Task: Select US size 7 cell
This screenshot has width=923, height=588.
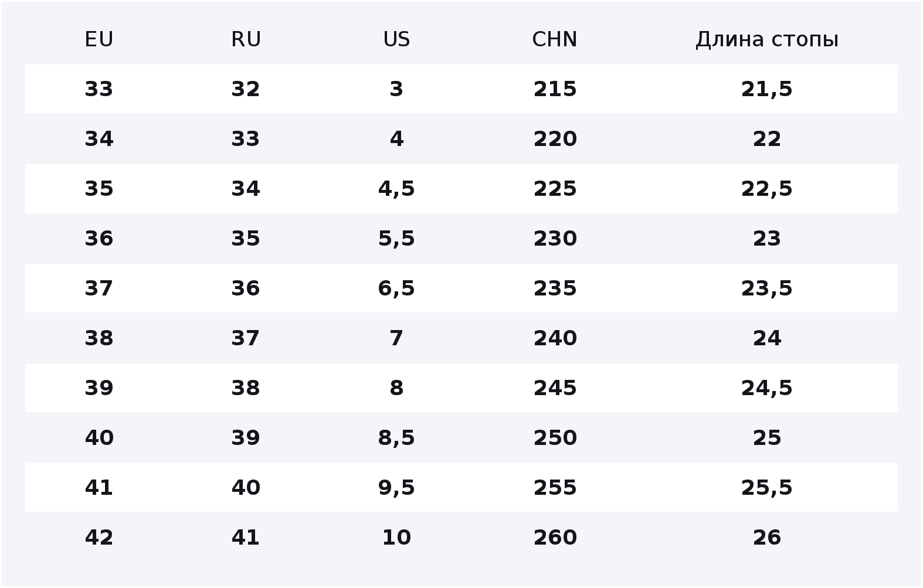Action: click(x=396, y=338)
